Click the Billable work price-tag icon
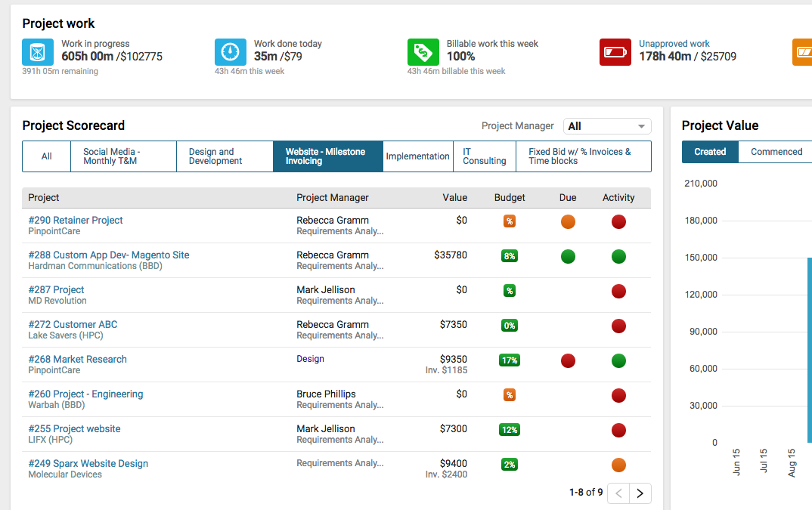 click(423, 52)
